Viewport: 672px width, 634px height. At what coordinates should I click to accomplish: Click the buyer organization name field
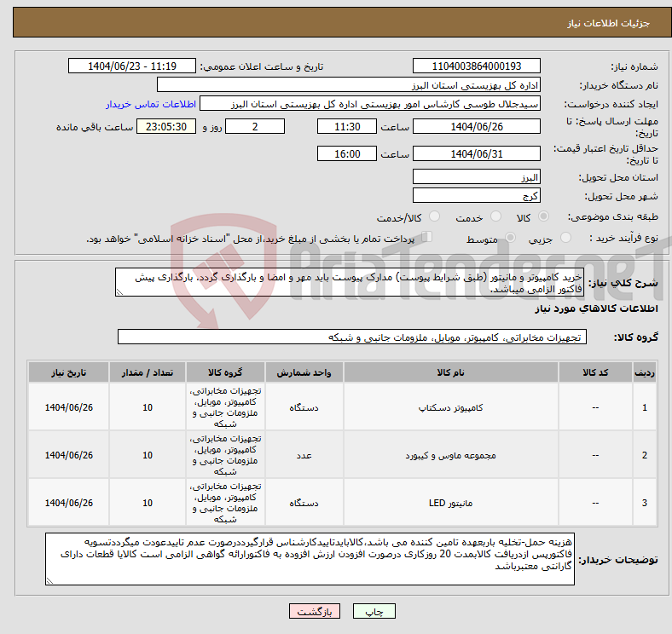point(349,85)
